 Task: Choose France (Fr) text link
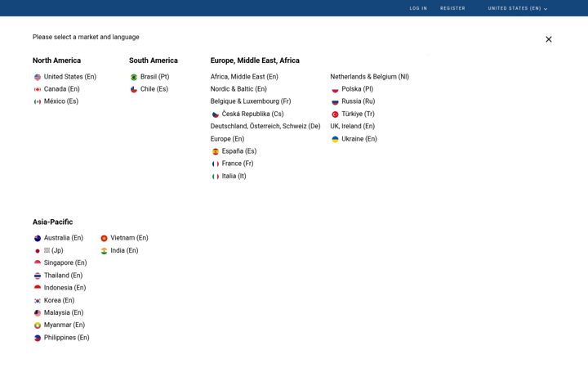tap(238, 164)
